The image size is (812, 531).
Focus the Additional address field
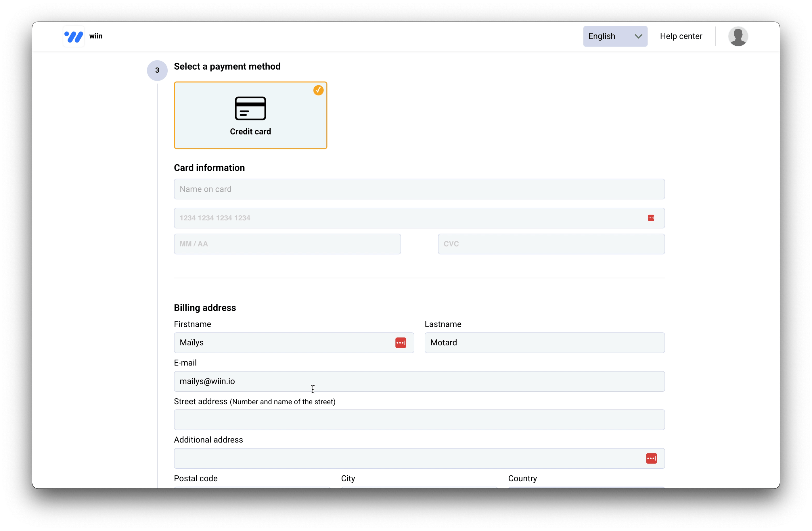pyautogui.click(x=419, y=458)
